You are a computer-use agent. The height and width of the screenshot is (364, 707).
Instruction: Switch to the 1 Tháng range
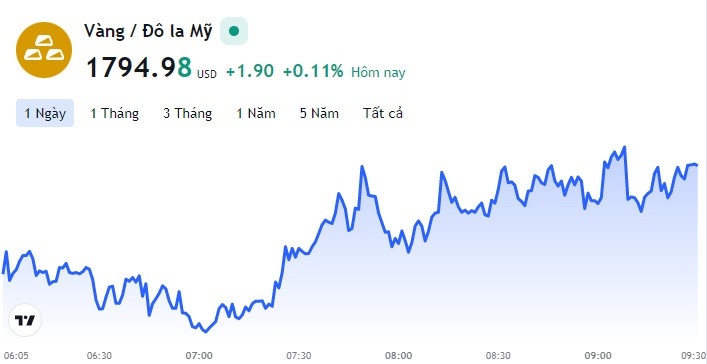pyautogui.click(x=115, y=113)
